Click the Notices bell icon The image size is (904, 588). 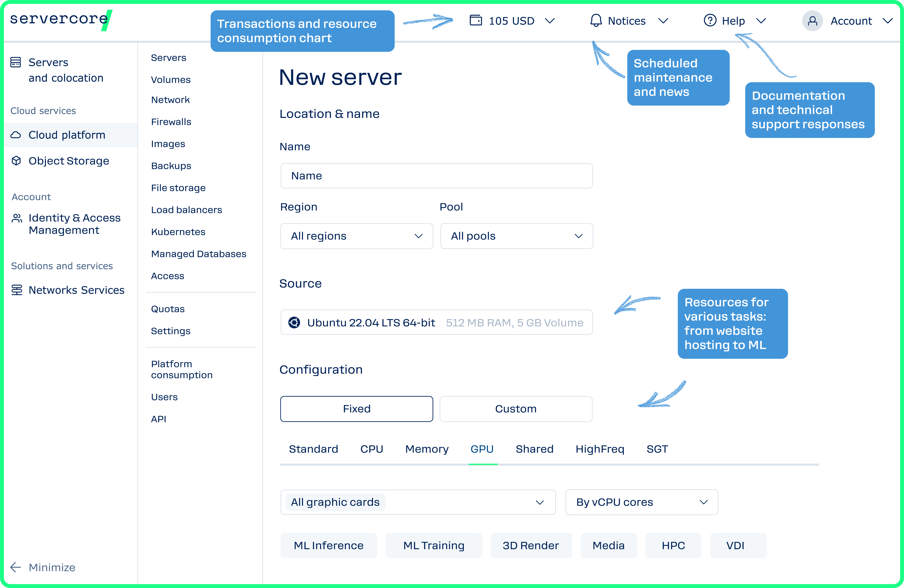(x=596, y=21)
